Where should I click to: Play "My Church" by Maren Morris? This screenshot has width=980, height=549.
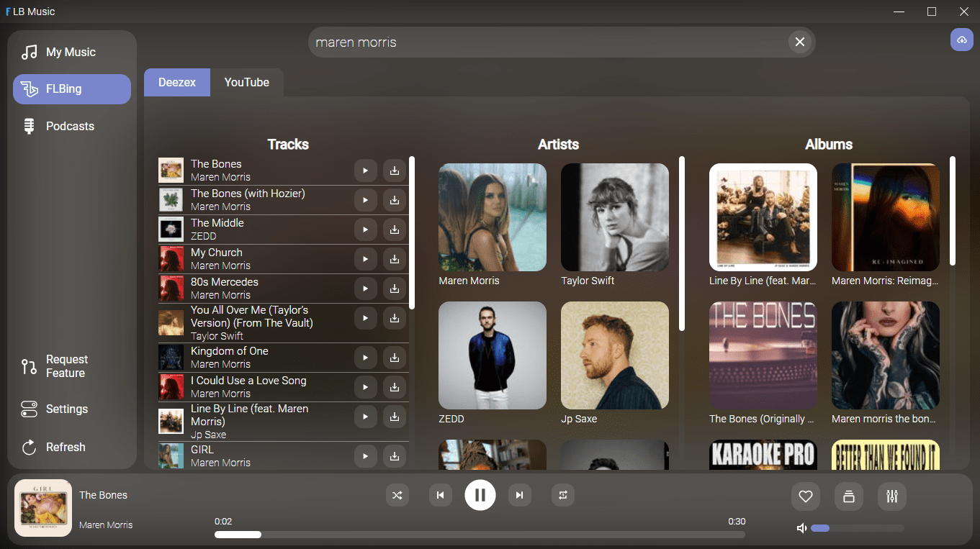point(365,258)
